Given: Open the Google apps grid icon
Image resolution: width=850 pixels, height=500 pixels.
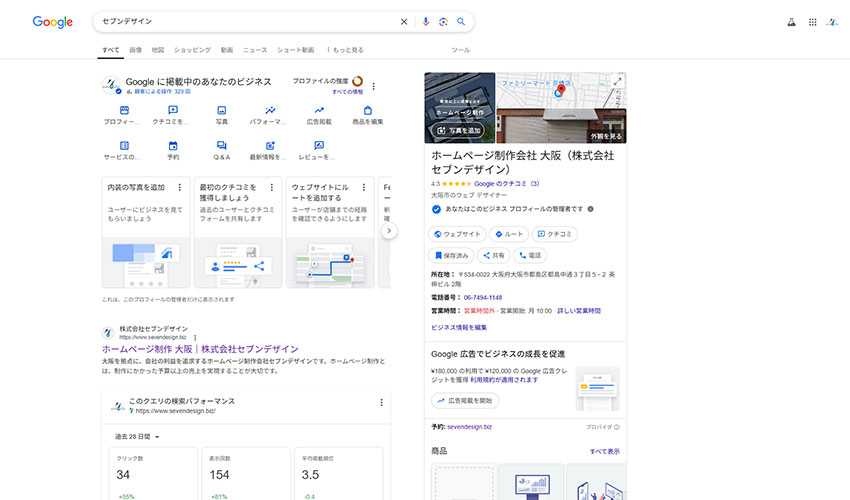Looking at the screenshot, I should pos(813,22).
